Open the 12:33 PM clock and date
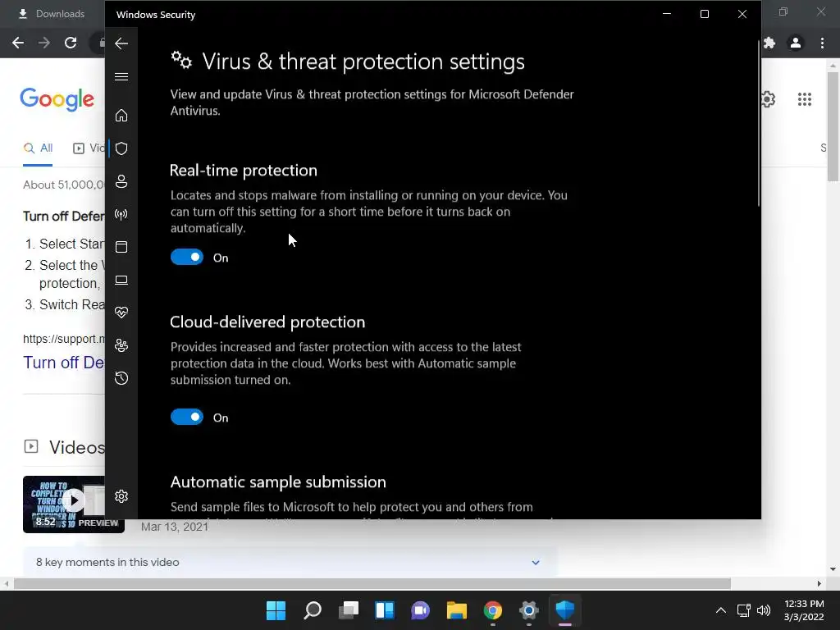The height and width of the screenshot is (630, 840). 804,610
